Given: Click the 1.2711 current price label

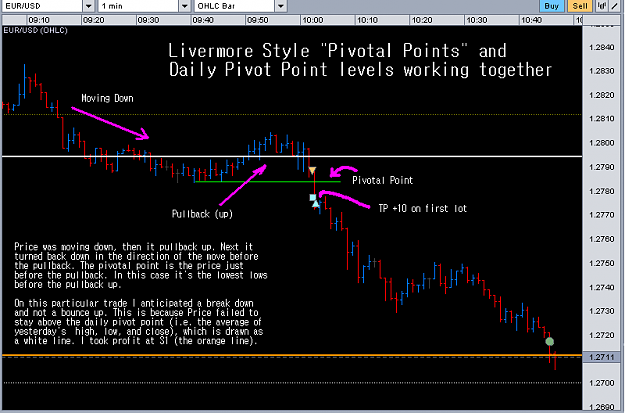Looking at the screenshot, I should 601,357.
